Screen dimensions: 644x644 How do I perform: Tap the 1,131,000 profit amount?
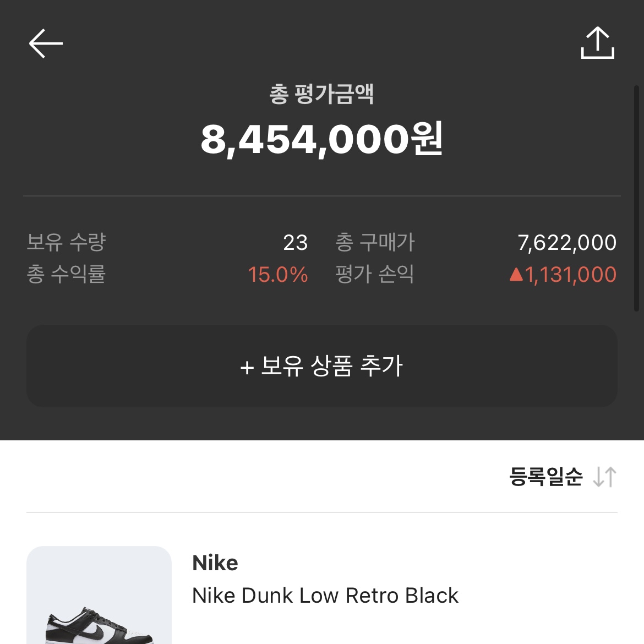[570, 275]
